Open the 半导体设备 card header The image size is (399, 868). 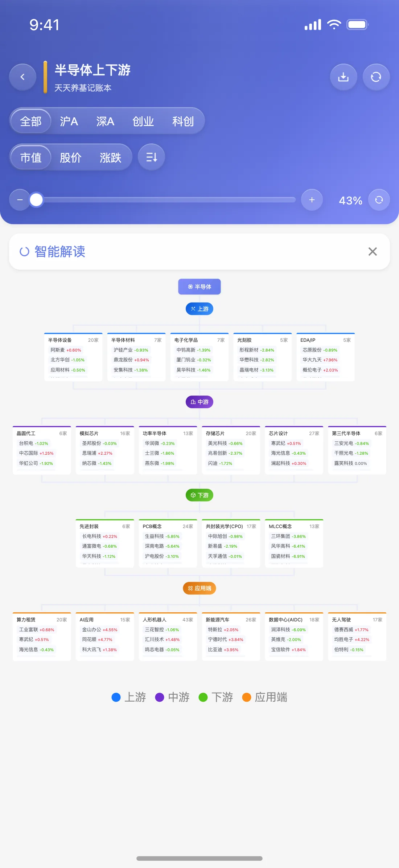73,340
